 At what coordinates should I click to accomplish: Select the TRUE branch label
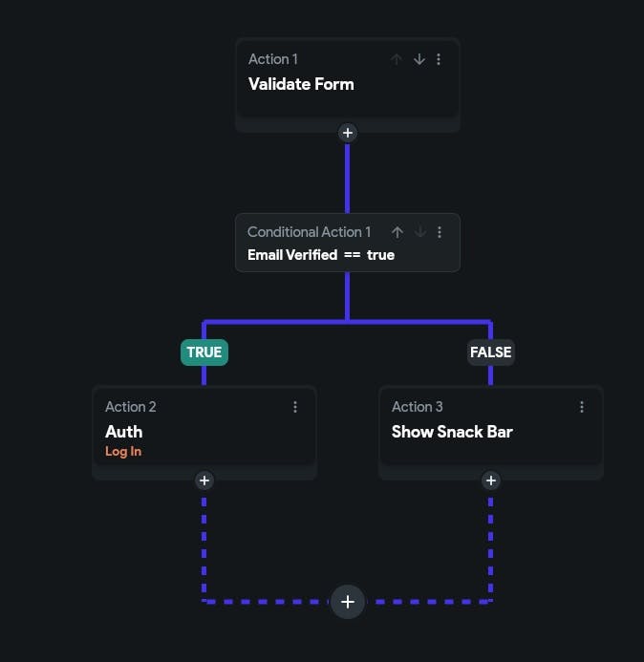pyautogui.click(x=204, y=352)
